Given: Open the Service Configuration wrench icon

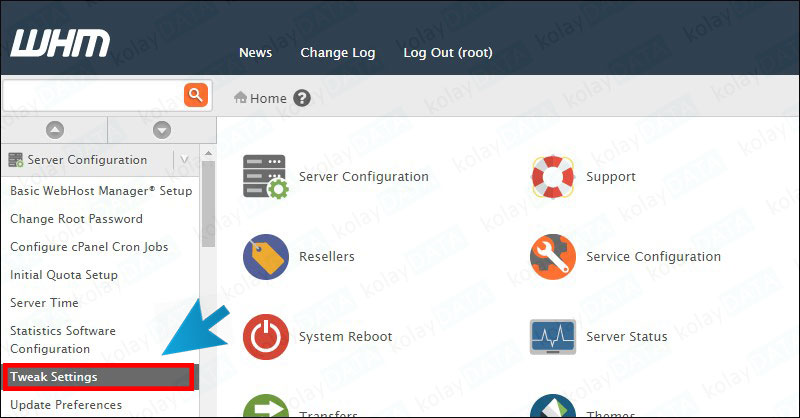Looking at the screenshot, I should [553, 257].
